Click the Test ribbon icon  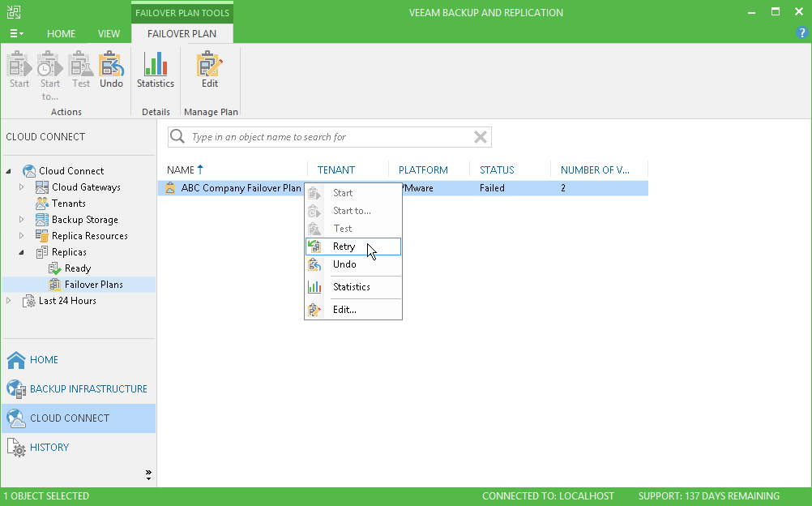[x=81, y=64]
